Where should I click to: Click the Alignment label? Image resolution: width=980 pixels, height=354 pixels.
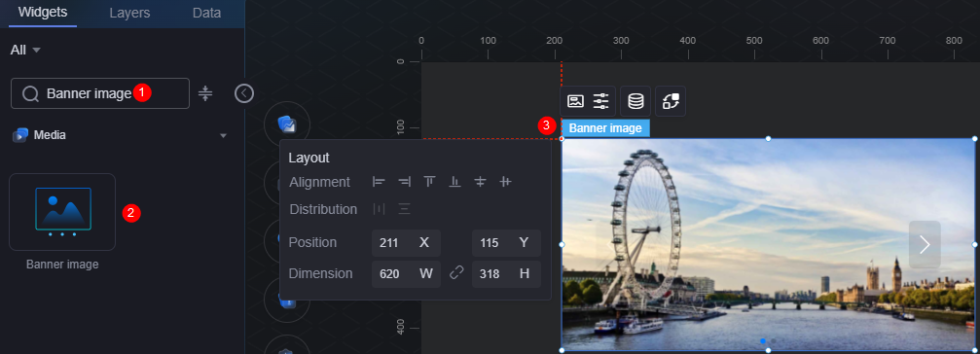pyautogui.click(x=320, y=182)
